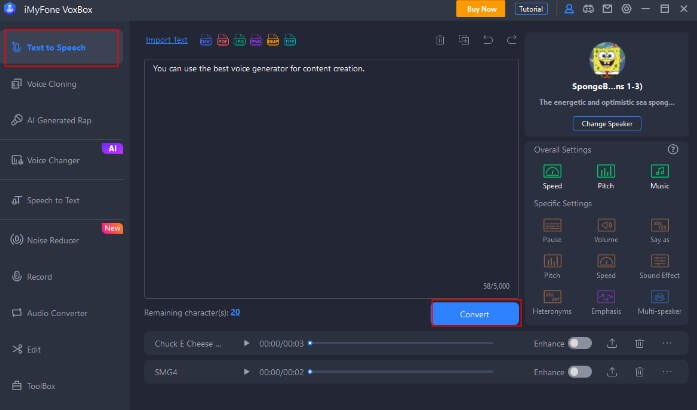Open overall Pitch setting

606,176
